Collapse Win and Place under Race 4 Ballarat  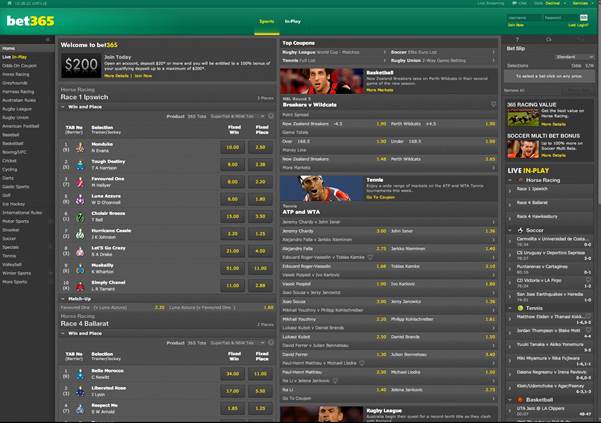coord(63,333)
